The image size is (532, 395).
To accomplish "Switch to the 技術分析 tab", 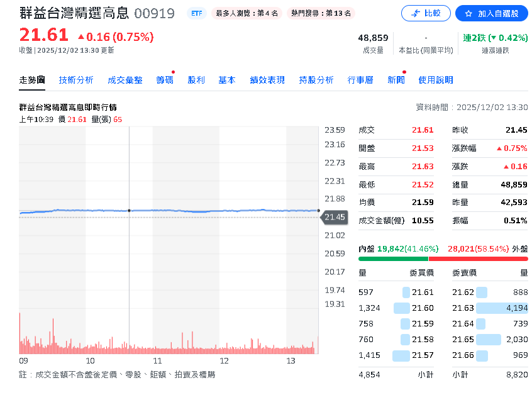I will click(x=75, y=80).
